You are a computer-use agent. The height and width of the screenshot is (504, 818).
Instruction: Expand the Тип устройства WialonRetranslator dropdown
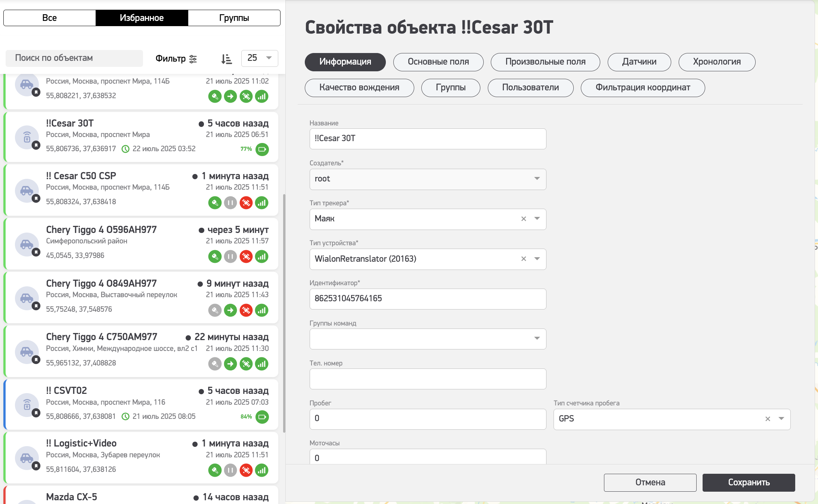537,259
